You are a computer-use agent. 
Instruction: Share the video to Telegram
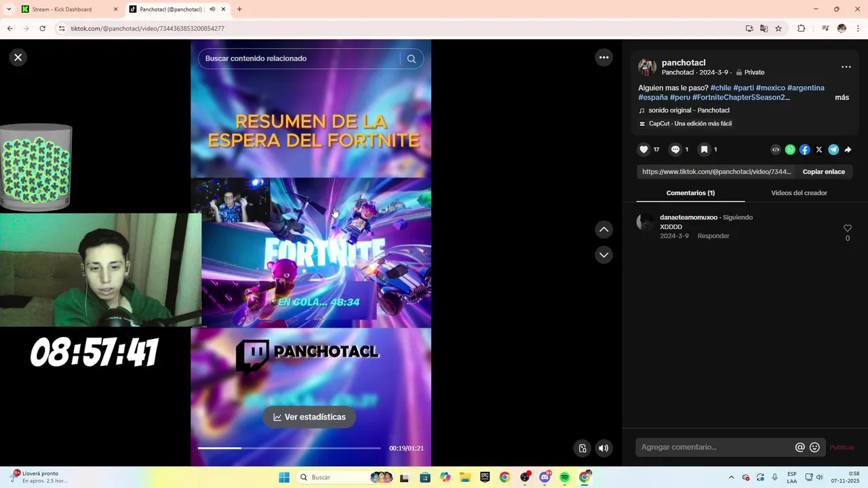[x=833, y=150]
